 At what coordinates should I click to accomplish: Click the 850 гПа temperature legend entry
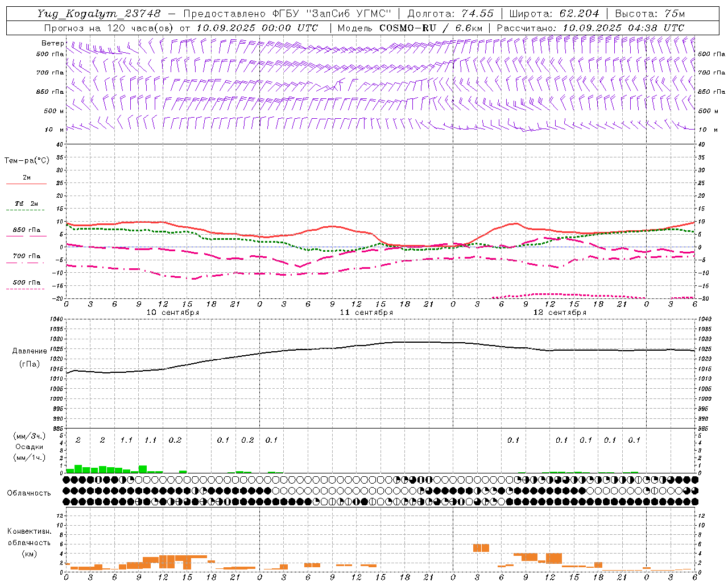pos(27,230)
